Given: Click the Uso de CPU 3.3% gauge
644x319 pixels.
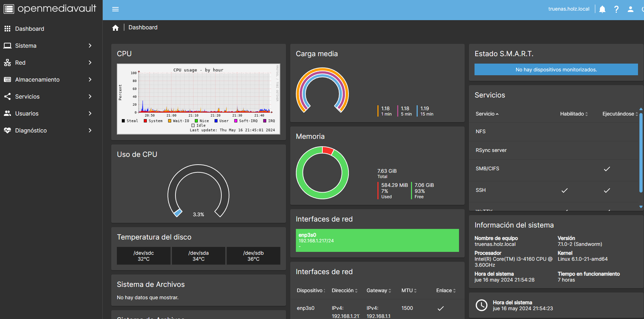Looking at the screenshot, I should pos(198,191).
